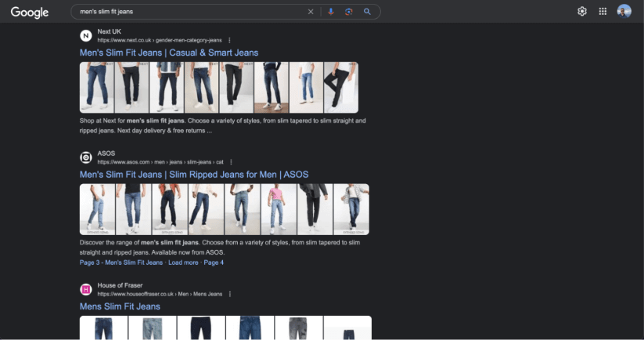Start voice search with the microphone icon
Viewport: 644px width, 340px height.
coord(331,12)
